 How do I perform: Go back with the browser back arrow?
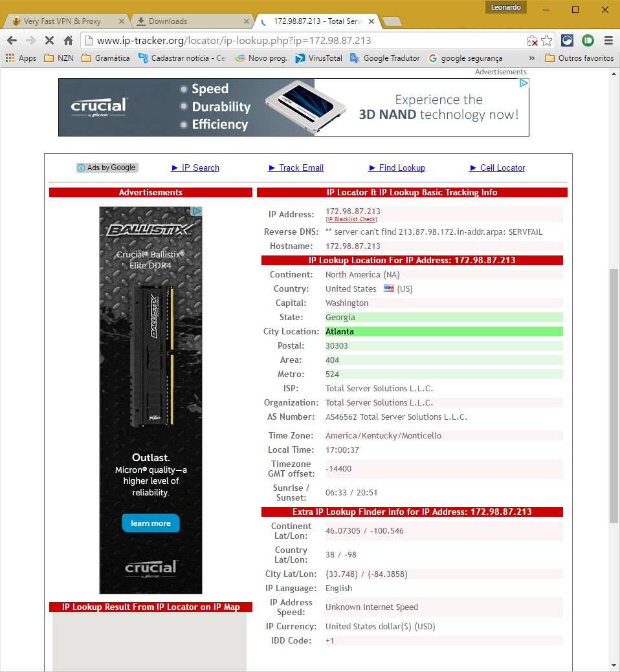tap(12, 41)
